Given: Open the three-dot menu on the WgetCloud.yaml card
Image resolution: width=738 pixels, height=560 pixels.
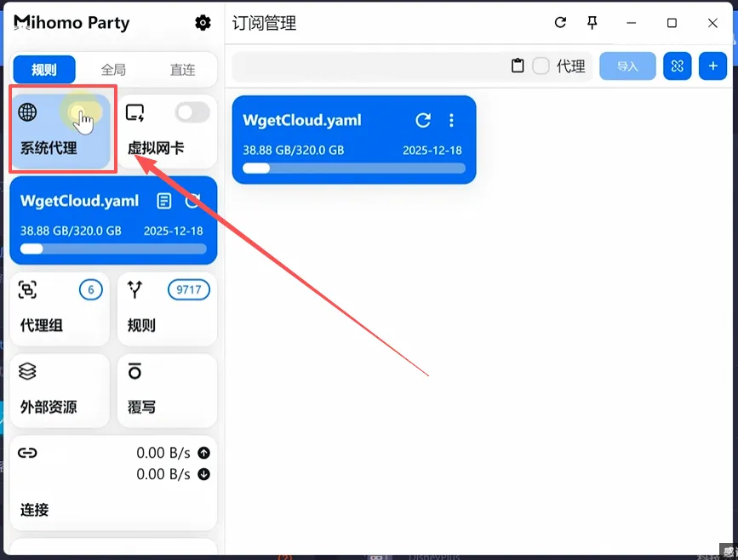Looking at the screenshot, I should pyautogui.click(x=452, y=121).
